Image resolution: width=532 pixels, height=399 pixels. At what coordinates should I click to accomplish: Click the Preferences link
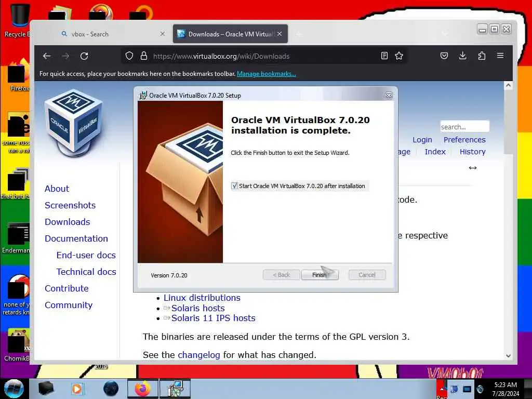coord(464,140)
